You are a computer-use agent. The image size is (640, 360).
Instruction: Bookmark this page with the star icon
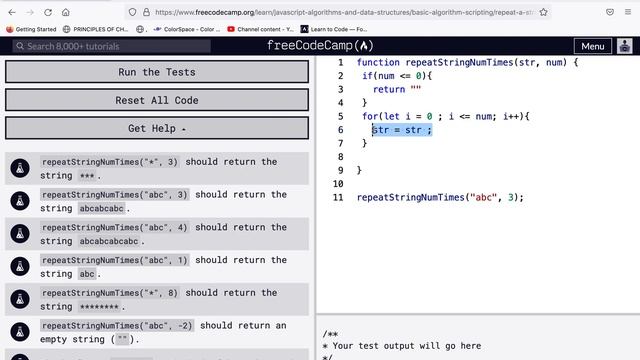pyautogui.click(x=543, y=12)
